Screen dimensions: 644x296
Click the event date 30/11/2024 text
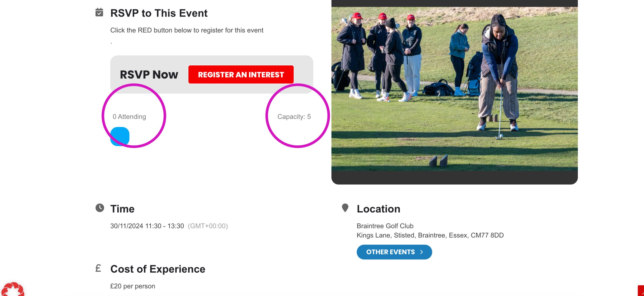click(x=127, y=226)
